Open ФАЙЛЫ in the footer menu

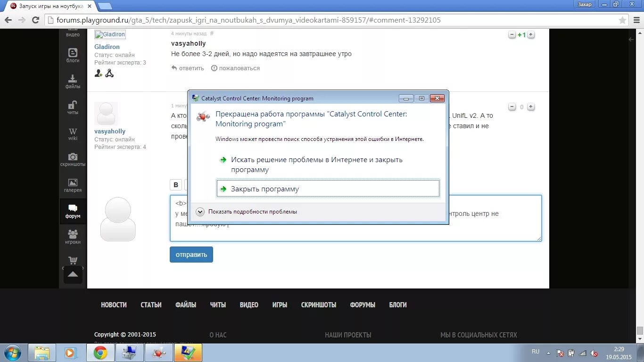click(x=186, y=305)
